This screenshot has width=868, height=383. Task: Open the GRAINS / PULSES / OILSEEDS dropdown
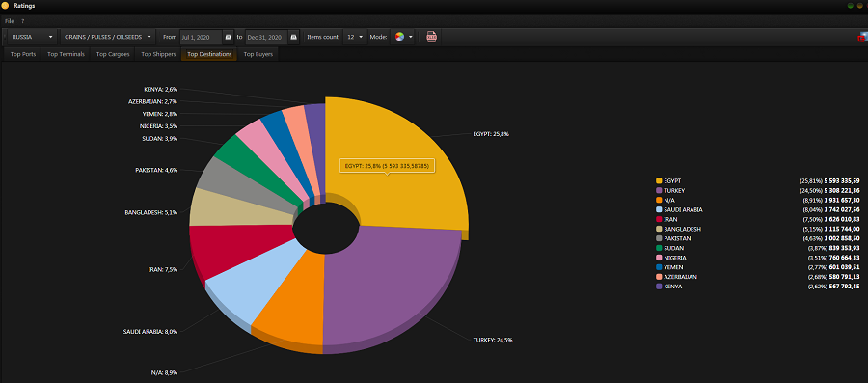click(x=107, y=37)
